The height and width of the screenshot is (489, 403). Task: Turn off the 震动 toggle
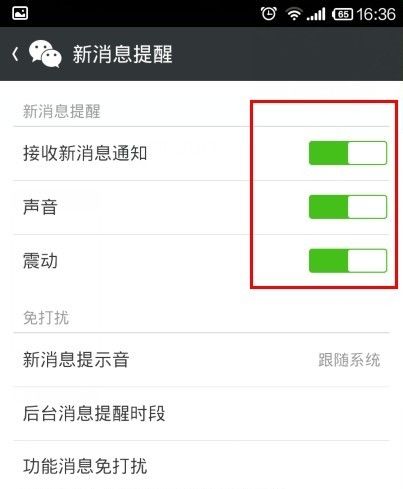point(348,261)
